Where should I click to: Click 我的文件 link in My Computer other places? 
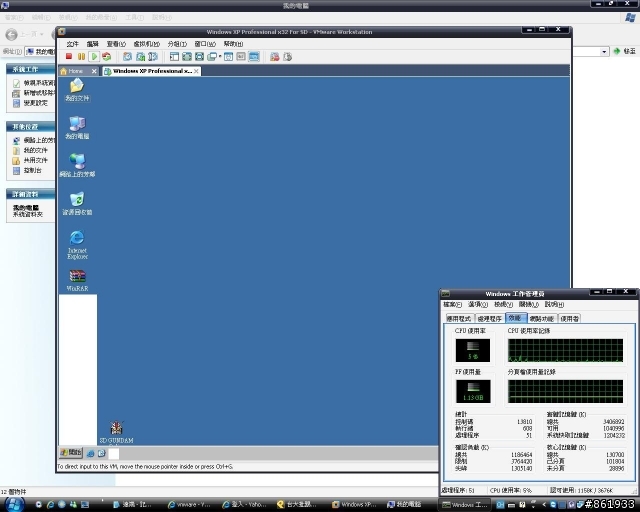coord(30,150)
